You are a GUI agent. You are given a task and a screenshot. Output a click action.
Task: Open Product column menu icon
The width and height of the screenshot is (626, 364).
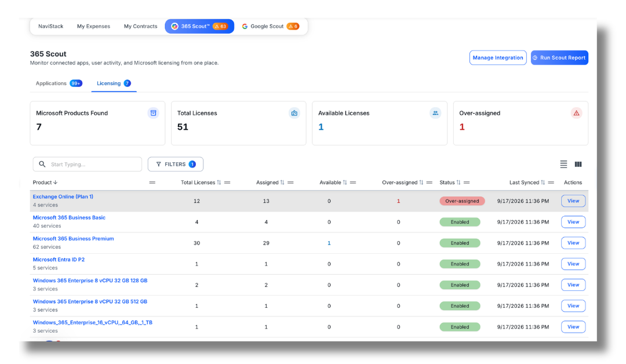coord(152,183)
